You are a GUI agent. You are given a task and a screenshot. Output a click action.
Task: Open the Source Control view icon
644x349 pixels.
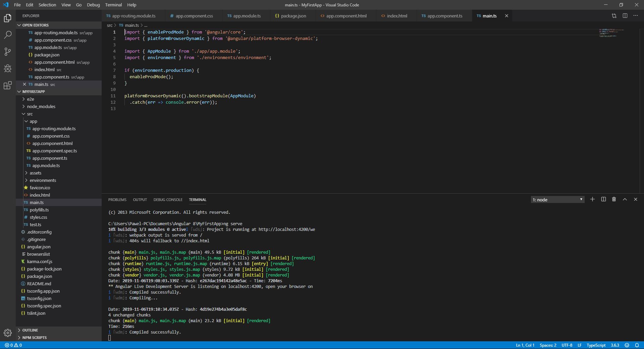(8, 51)
